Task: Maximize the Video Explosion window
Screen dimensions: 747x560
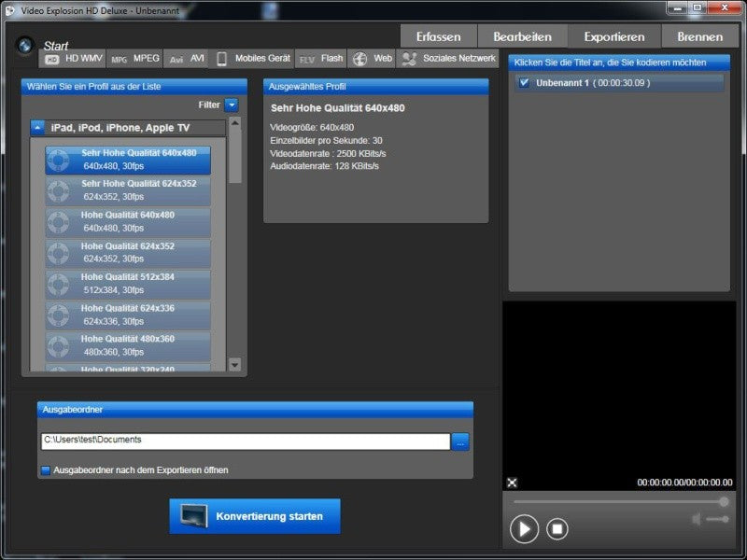Action: click(698, 8)
